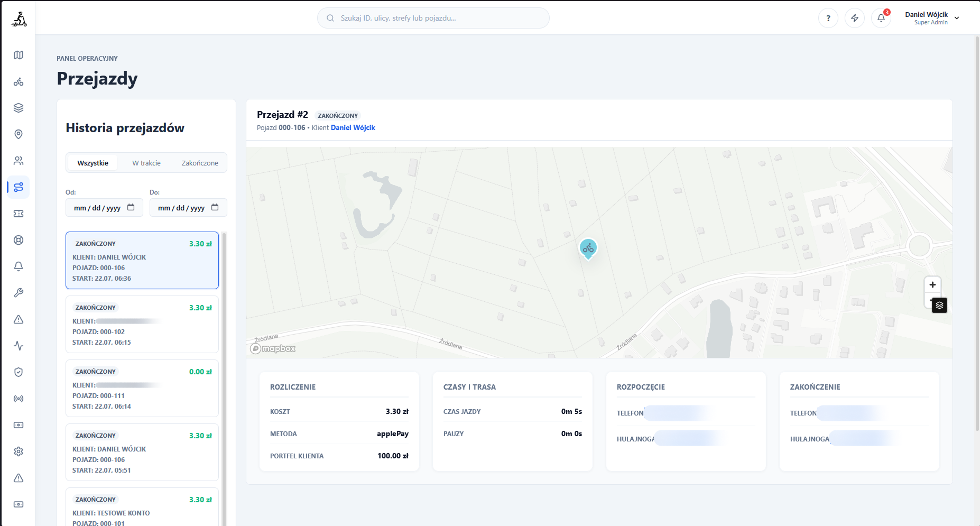Open the support lifebuoy sidebar icon

[x=19, y=240]
